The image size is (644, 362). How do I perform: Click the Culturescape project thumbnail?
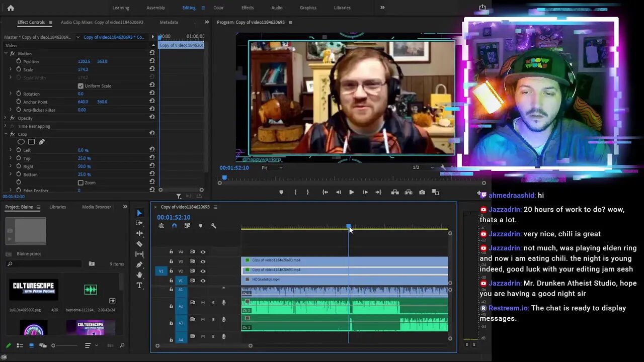[x=34, y=290]
